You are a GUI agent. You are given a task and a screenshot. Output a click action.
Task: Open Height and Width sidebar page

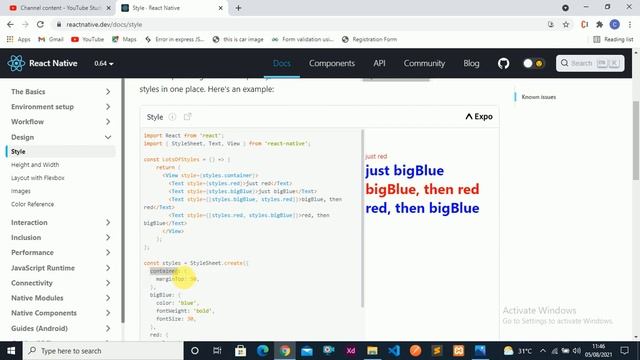point(35,165)
